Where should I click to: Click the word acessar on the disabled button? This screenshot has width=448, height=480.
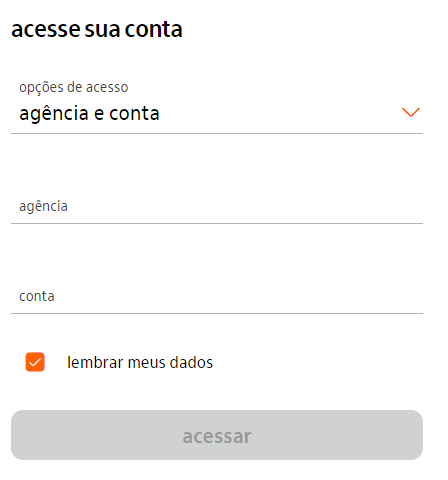217,436
